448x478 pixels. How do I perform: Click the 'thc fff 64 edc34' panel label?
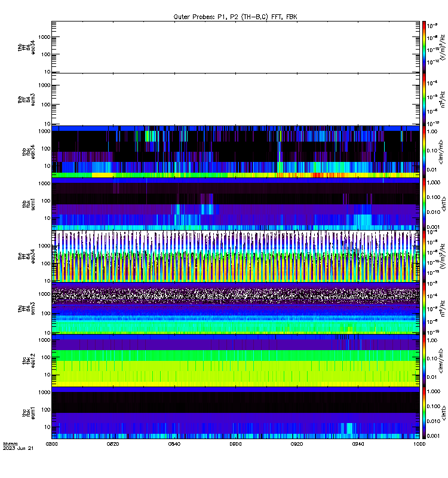pos(26,256)
